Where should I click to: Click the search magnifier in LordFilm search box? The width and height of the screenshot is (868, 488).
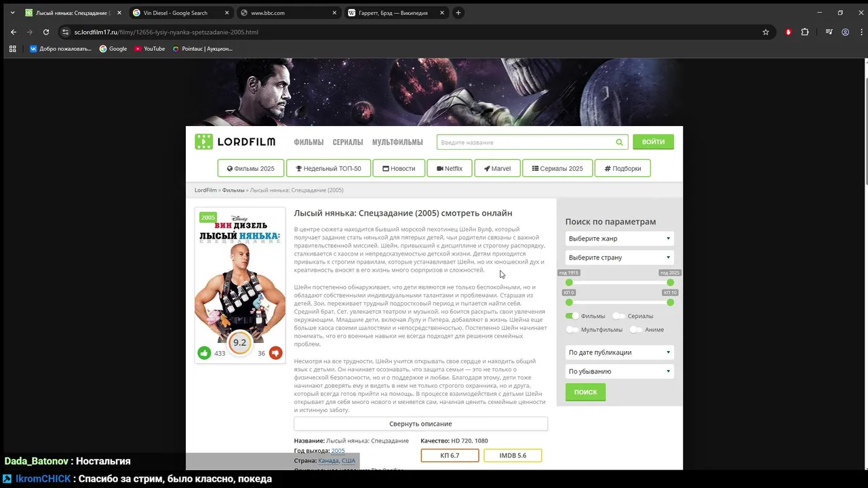(619, 142)
